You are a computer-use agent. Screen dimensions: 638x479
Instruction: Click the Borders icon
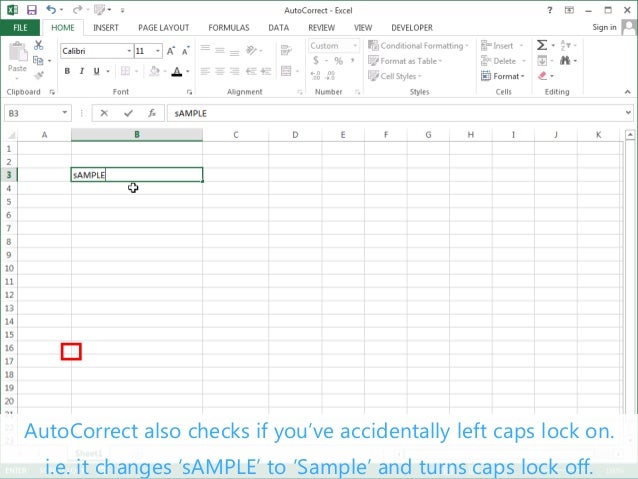[125, 71]
